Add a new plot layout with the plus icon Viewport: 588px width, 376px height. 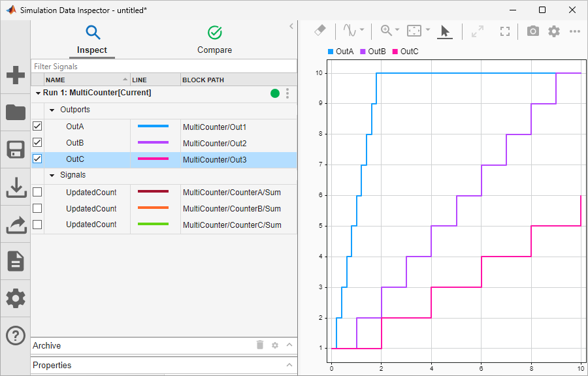click(15, 75)
